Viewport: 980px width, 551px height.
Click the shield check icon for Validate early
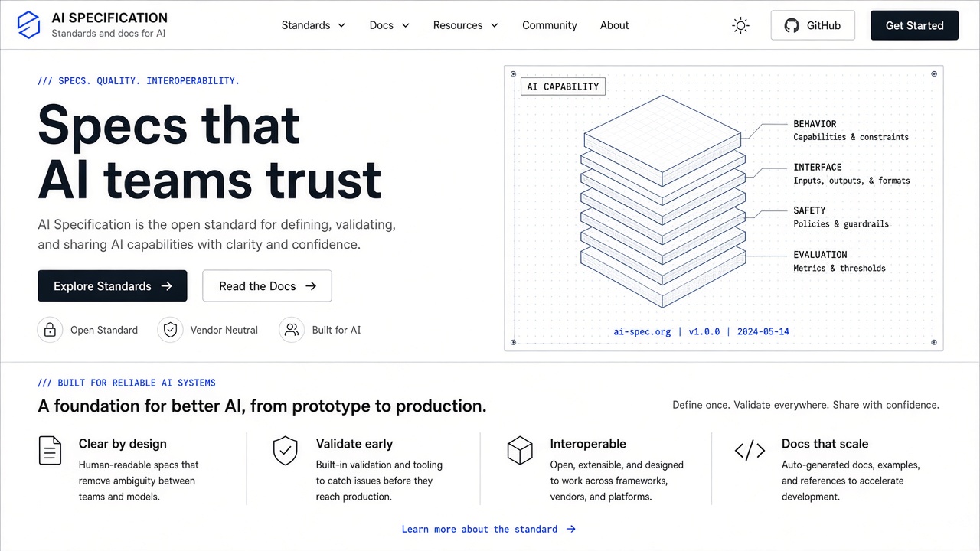[286, 450]
